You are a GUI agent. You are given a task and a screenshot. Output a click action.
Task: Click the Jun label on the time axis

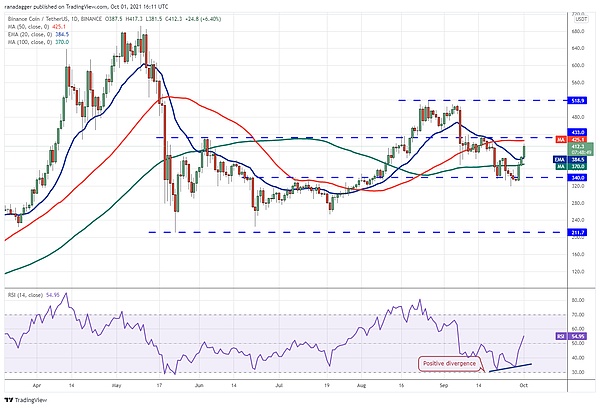tap(205, 384)
